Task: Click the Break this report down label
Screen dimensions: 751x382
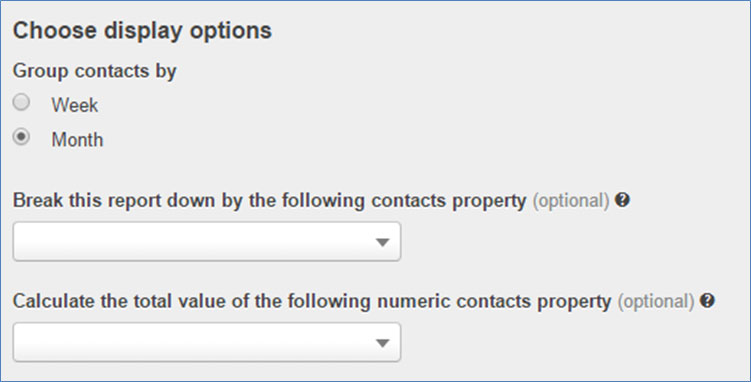Action: pyautogui.click(x=270, y=201)
